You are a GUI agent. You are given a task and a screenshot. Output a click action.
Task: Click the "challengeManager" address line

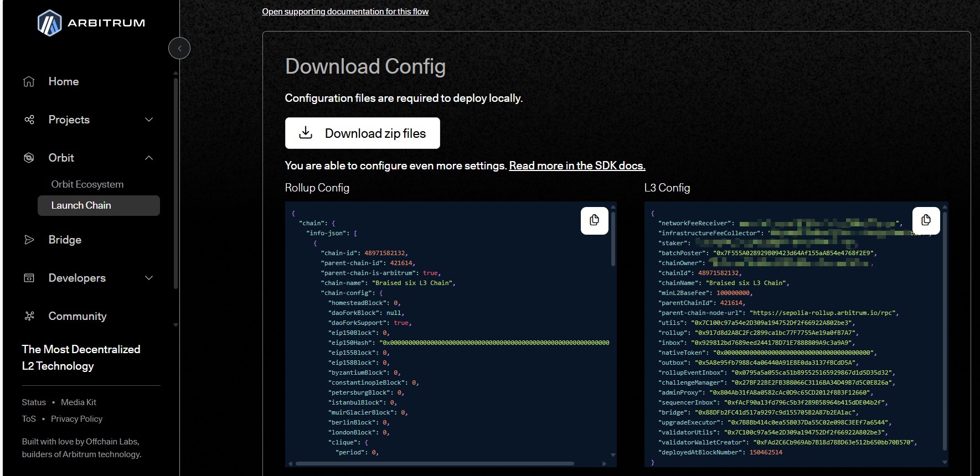click(776, 382)
